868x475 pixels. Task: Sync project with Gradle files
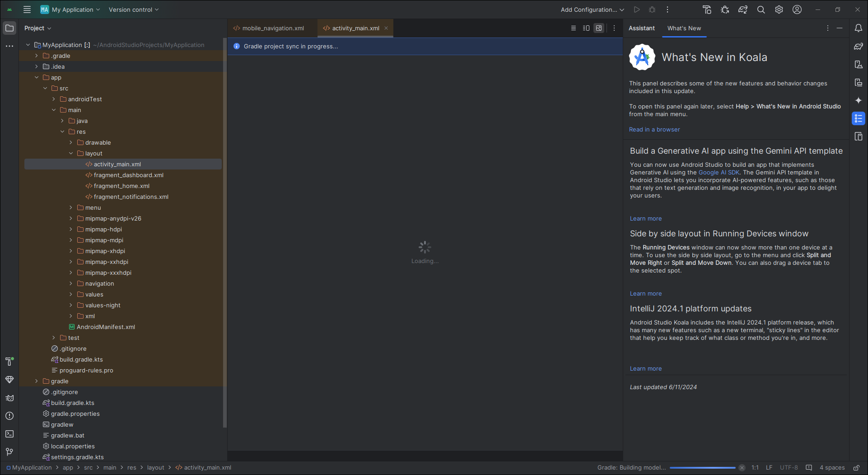[x=743, y=9]
